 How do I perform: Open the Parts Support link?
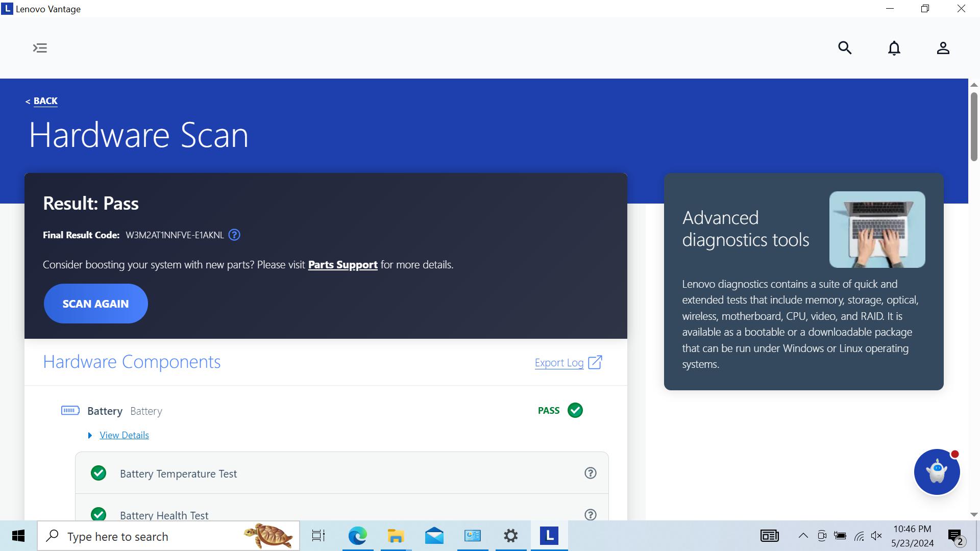click(x=342, y=265)
